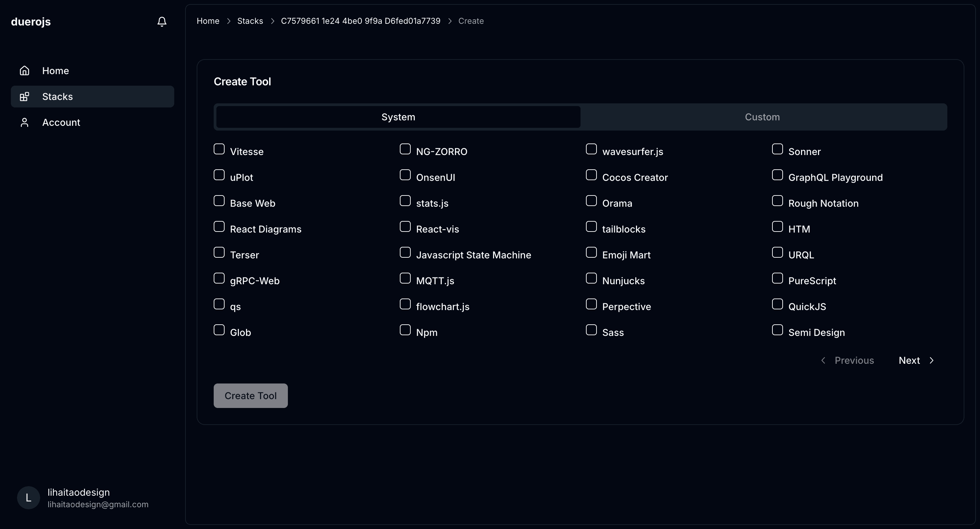Screen dimensions: 980x529
Task: Check the NG-ZORRO checkbox
Action: (x=405, y=149)
